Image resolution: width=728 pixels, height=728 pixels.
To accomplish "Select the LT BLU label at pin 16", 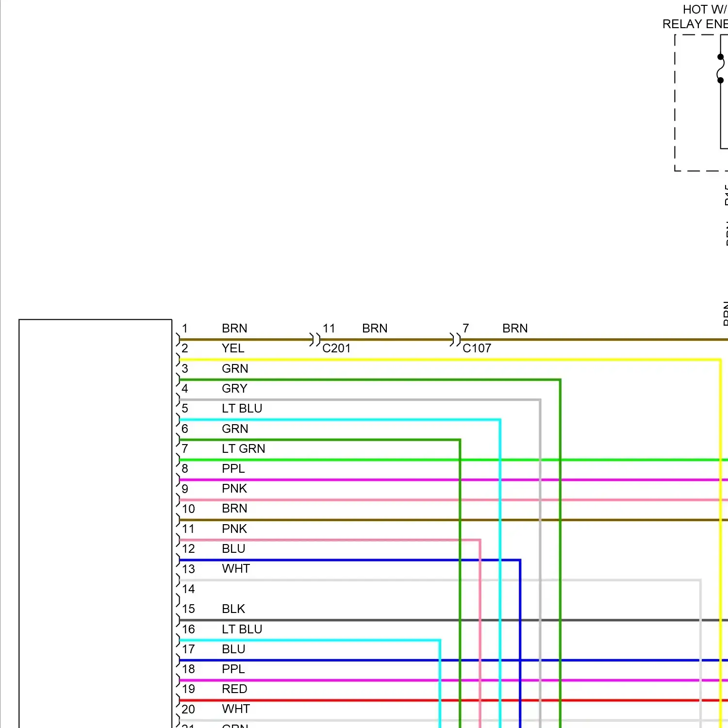I will point(242,629).
